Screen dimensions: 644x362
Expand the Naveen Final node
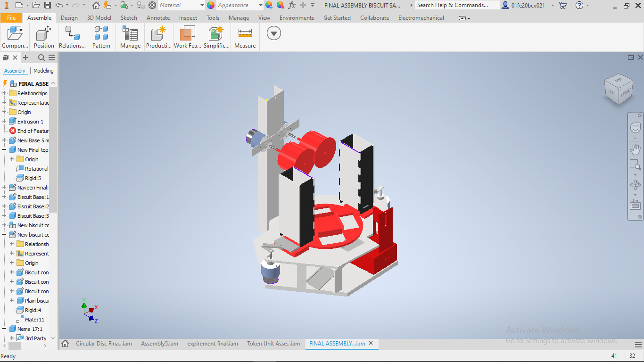4,187
